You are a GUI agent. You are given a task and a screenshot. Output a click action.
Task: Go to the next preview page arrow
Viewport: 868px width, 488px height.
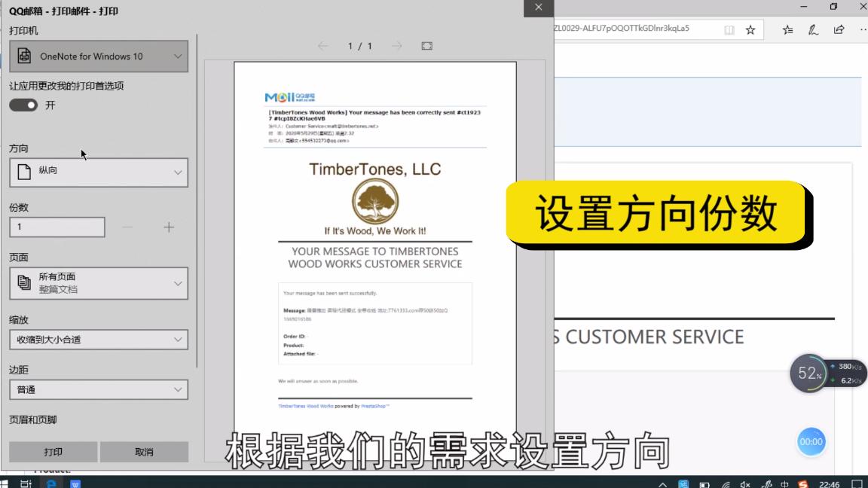click(x=396, y=46)
